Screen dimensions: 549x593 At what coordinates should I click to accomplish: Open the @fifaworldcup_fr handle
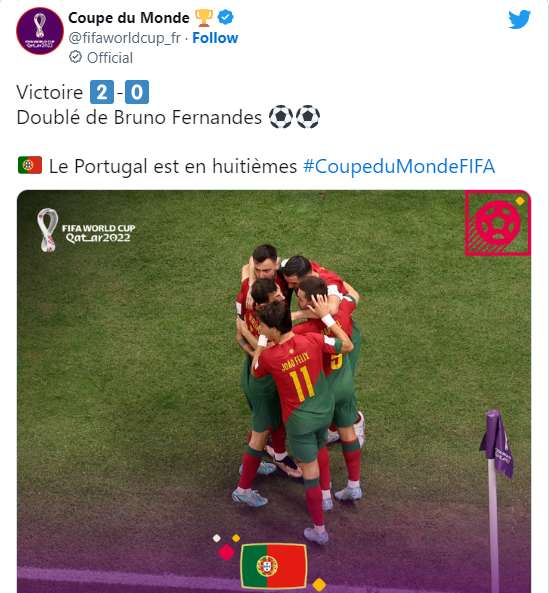[x=125, y=38]
